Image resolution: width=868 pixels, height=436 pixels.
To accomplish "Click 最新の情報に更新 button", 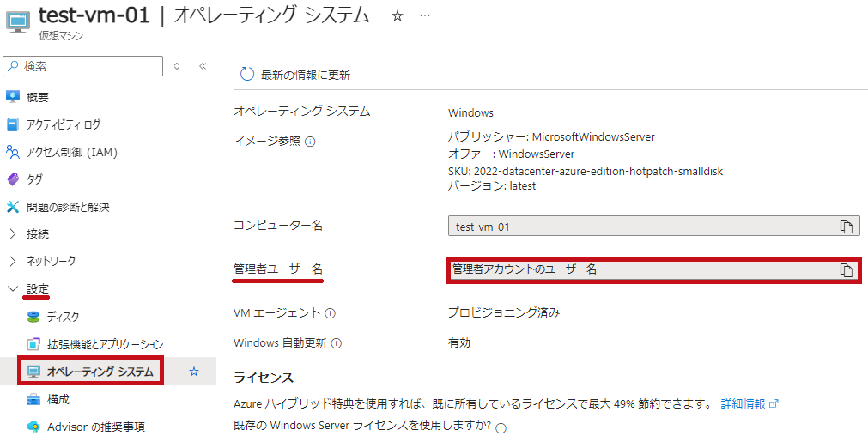I will (295, 76).
